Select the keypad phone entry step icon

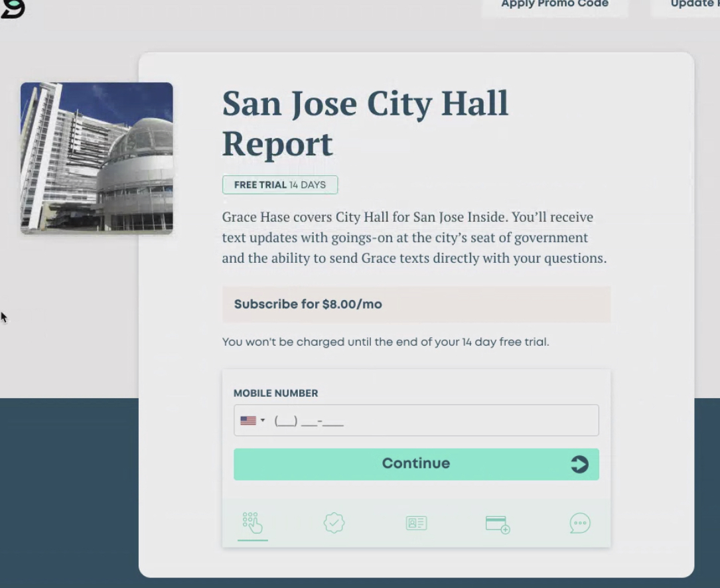(x=253, y=523)
